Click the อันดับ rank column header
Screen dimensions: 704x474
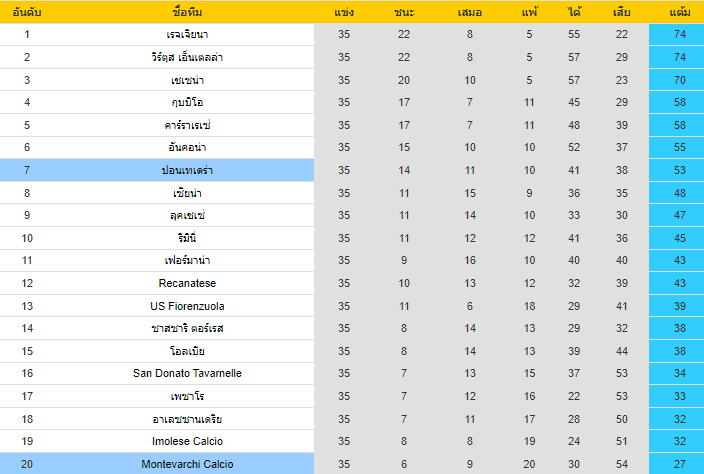(27, 12)
